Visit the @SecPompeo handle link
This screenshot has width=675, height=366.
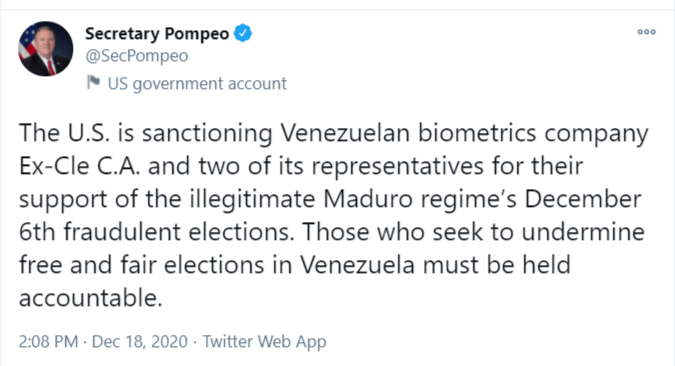[137, 56]
